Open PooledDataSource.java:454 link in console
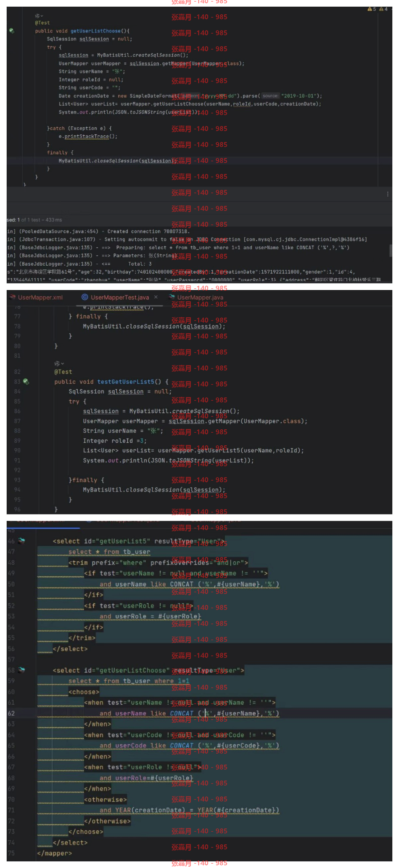 click(59, 231)
